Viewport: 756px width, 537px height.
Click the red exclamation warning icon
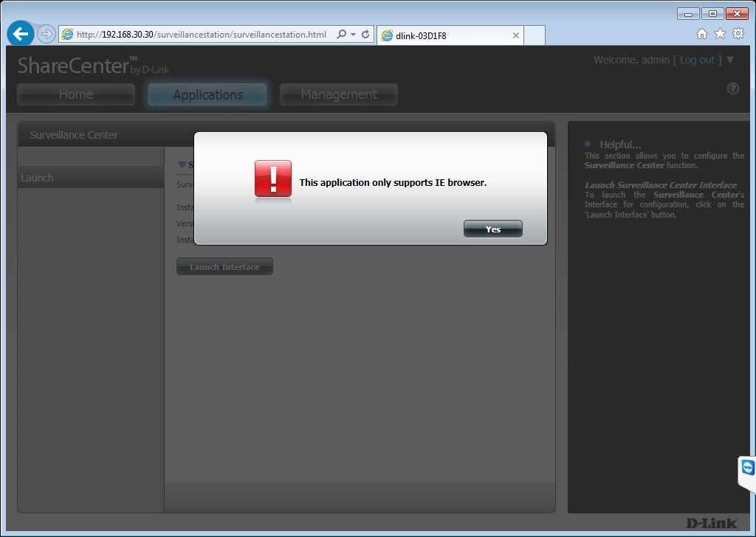coord(273,179)
